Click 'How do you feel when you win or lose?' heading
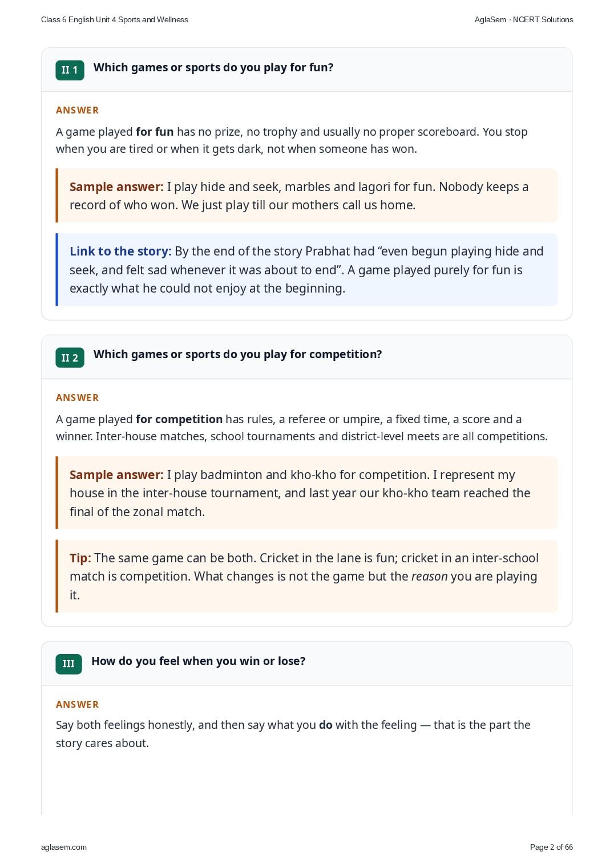 [198, 661]
